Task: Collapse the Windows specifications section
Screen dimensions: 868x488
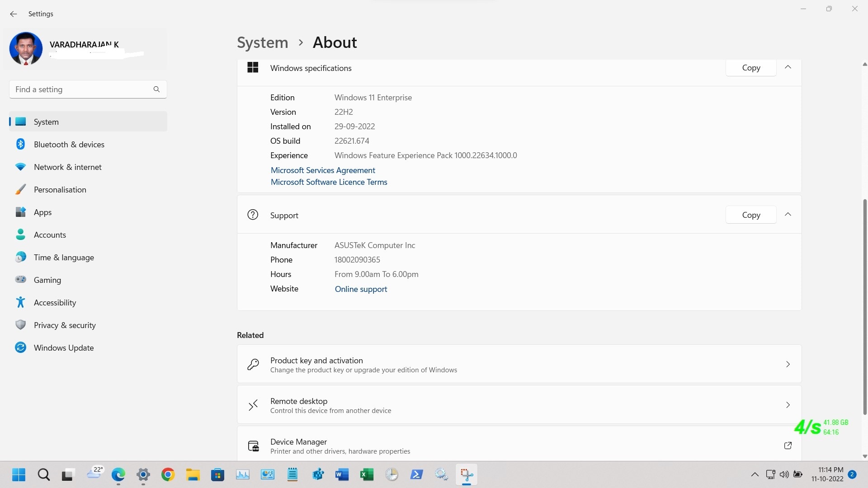Action: pyautogui.click(x=788, y=67)
